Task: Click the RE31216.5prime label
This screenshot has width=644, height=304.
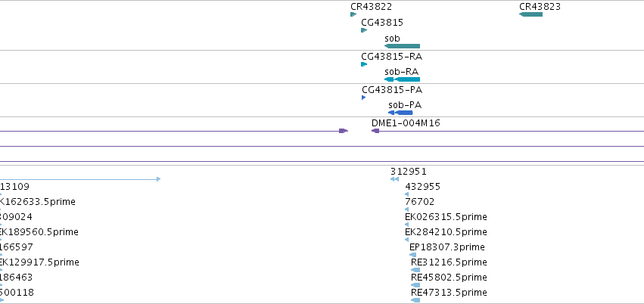Action: click(x=449, y=262)
